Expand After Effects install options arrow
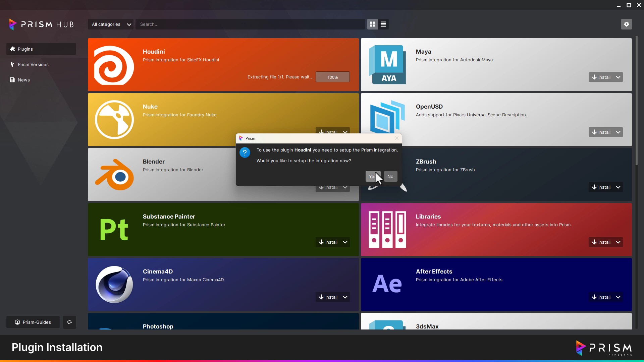 coord(618,297)
